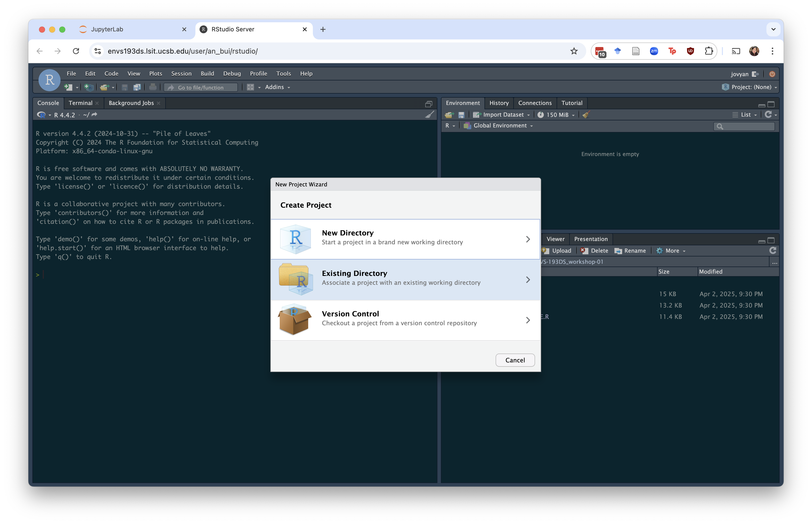The height and width of the screenshot is (524, 812).
Task: Switch to the History tab
Action: pyautogui.click(x=499, y=103)
